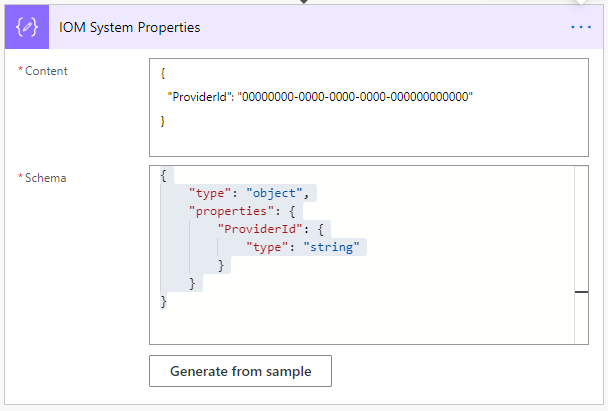Click inside the Content input box
Image resolution: width=608 pixels, height=411 pixels.
click(x=369, y=107)
